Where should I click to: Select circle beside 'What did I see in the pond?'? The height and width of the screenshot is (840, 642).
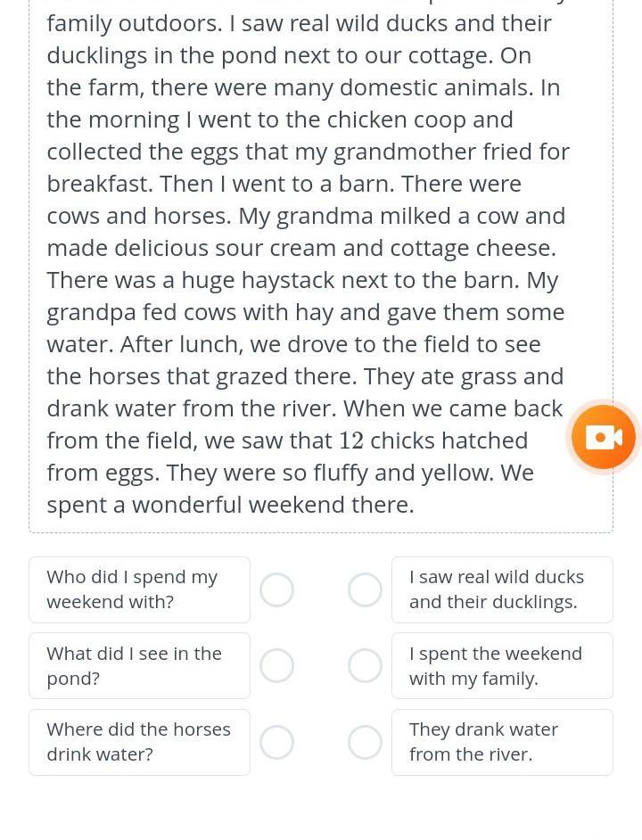276,666
